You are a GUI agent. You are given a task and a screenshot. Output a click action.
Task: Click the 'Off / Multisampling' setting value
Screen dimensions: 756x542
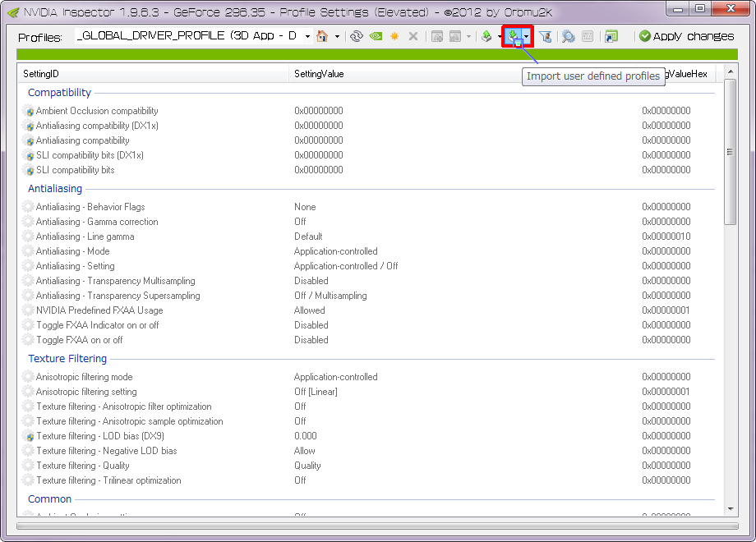(330, 296)
